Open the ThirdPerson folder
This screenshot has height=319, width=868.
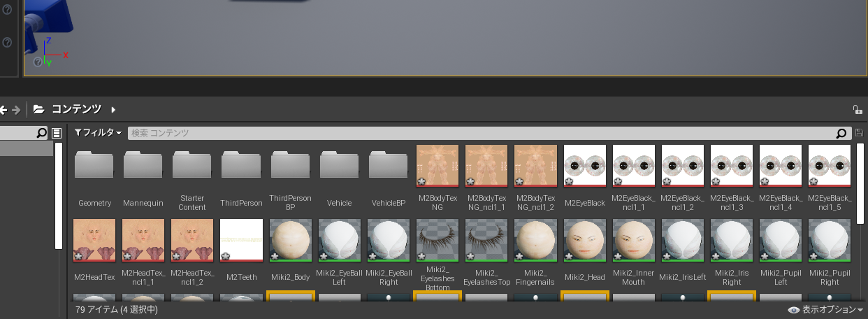pos(241,166)
